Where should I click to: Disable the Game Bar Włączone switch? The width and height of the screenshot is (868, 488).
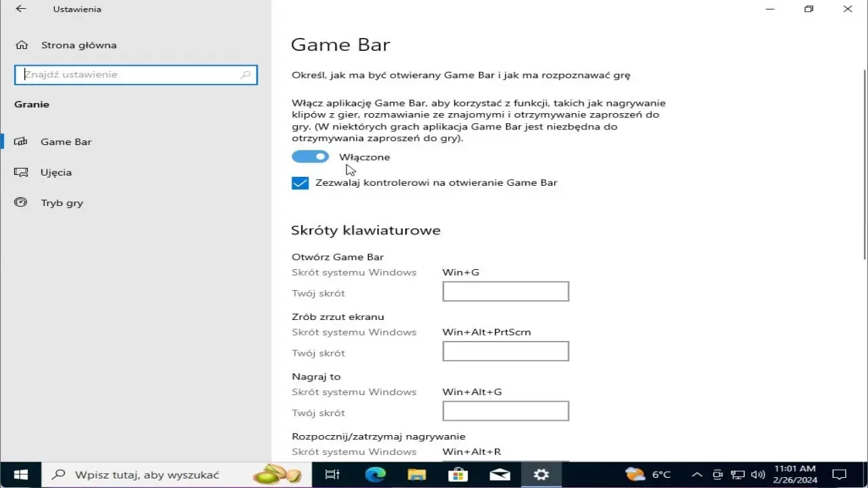click(x=310, y=157)
